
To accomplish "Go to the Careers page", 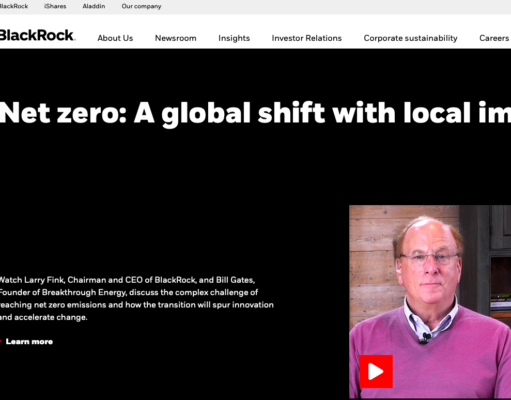I will tap(494, 38).
